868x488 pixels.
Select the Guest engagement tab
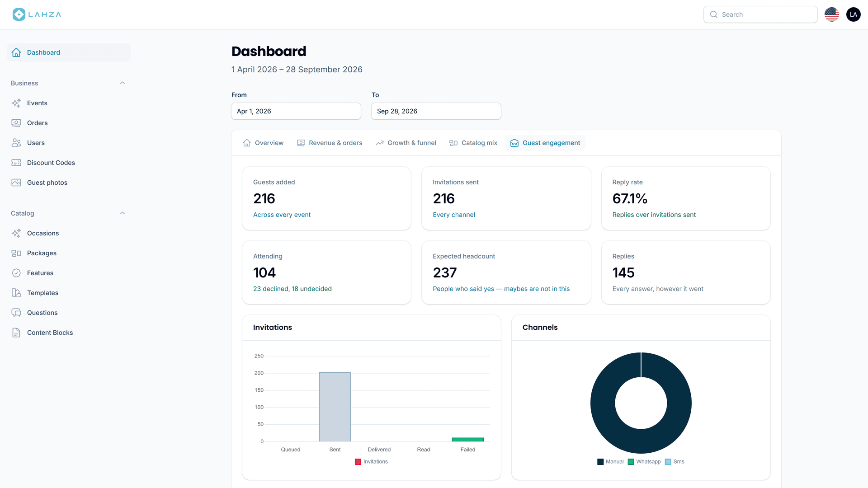click(545, 143)
